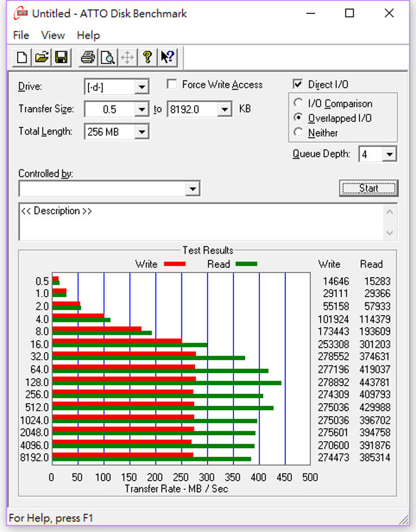Image resolution: width=416 pixels, height=532 pixels.
Task: Click the red Write legend swatch
Action: [174, 264]
